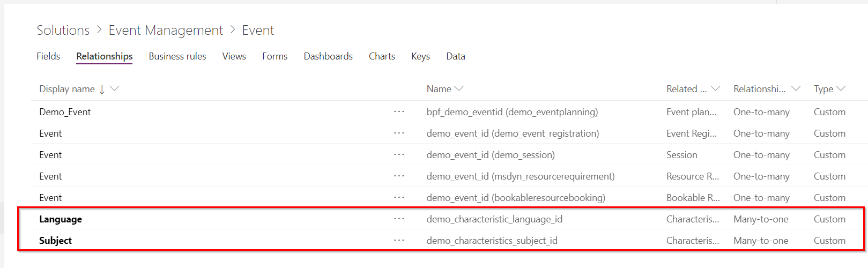Navigate to Event Management breadcrumb
The width and height of the screenshot is (868, 268).
(x=166, y=31)
